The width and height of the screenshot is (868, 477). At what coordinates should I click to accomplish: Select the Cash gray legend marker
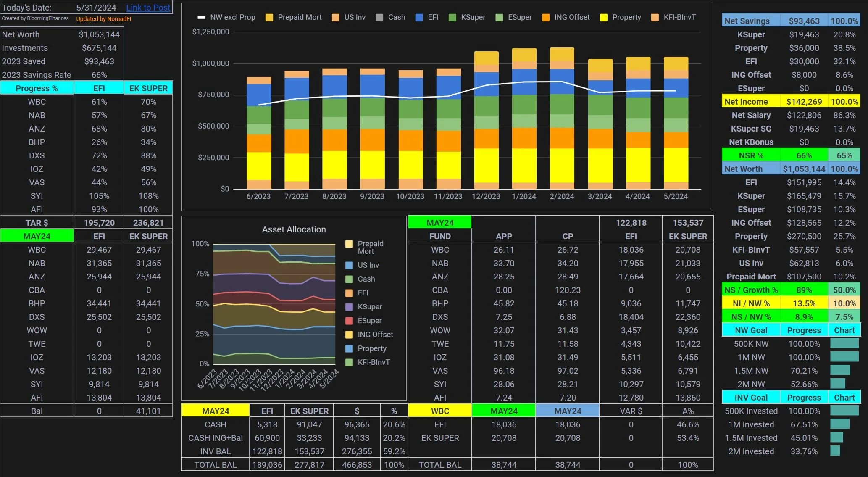[x=379, y=17]
